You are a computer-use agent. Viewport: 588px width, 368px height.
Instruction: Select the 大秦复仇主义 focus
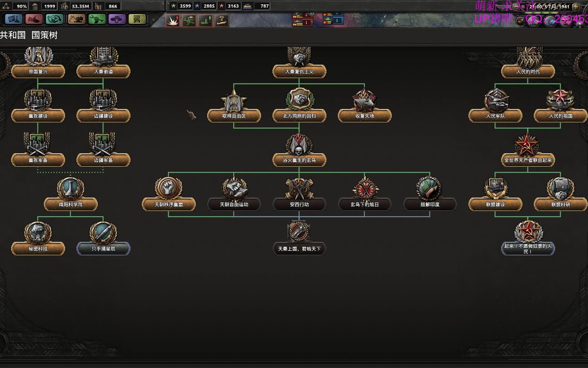299,71
